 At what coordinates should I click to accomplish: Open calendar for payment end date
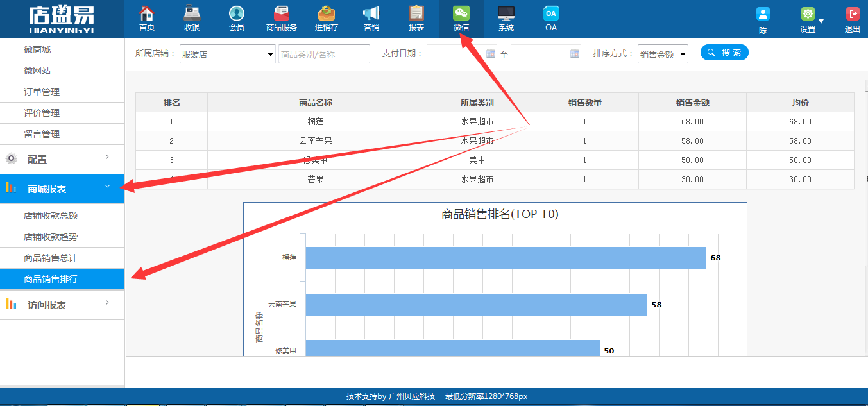coord(575,54)
